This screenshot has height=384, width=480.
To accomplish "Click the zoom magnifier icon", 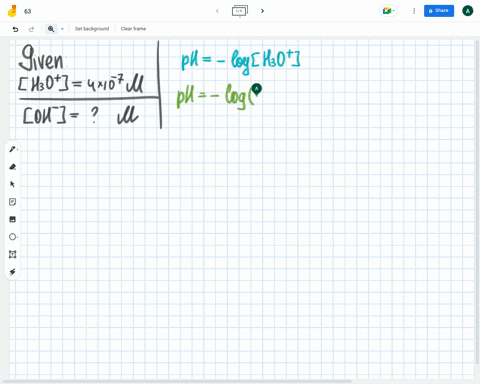I will pos(51,29).
